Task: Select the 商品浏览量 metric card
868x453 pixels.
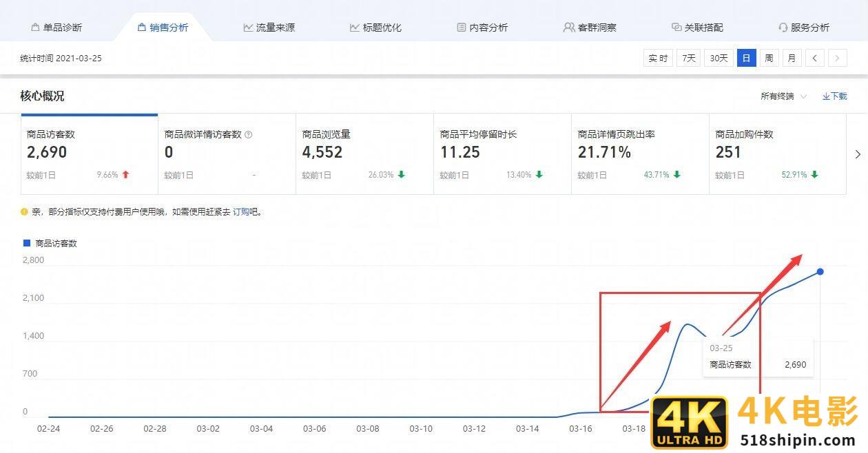Action: tap(365, 154)
